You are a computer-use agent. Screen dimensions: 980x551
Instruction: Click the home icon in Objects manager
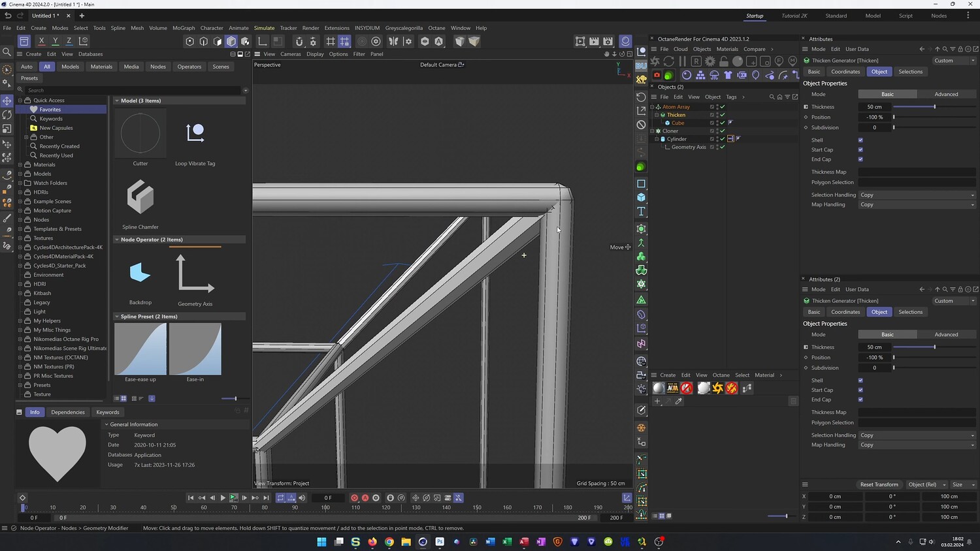[x=779, y=97]
